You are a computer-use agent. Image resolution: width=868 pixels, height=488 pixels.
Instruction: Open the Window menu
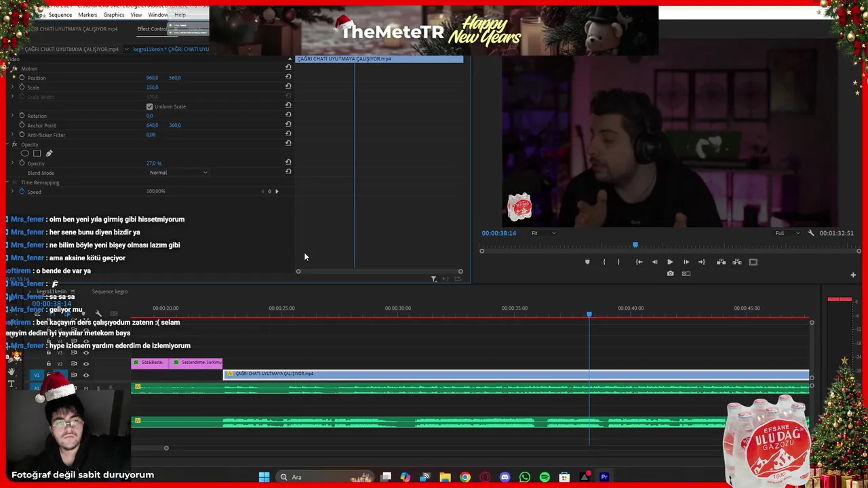[x=158, y=15]
